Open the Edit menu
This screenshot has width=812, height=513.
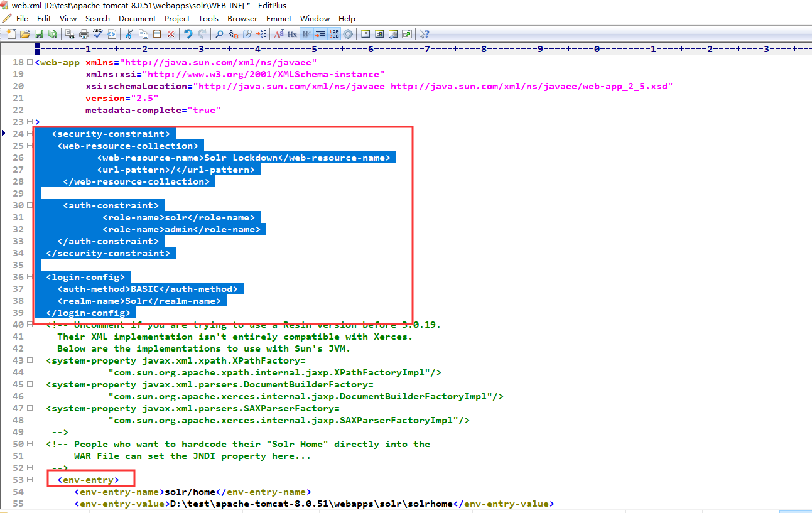pyautogui.click(x=44, y=18)
